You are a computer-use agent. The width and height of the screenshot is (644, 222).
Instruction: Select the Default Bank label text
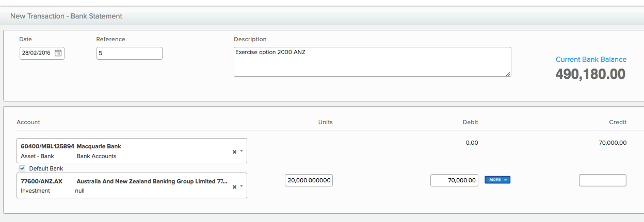coord(46,168)
